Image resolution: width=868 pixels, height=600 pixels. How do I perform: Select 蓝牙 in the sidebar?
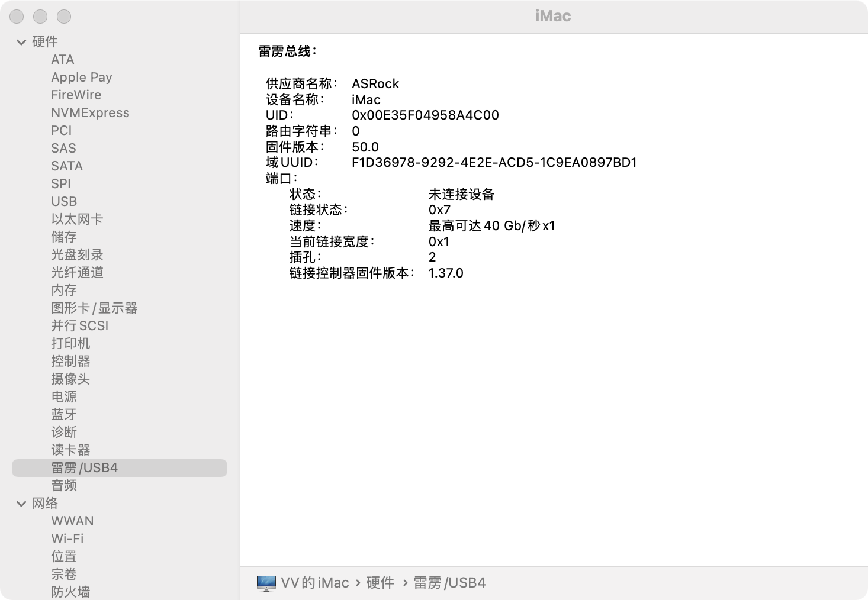64,414
